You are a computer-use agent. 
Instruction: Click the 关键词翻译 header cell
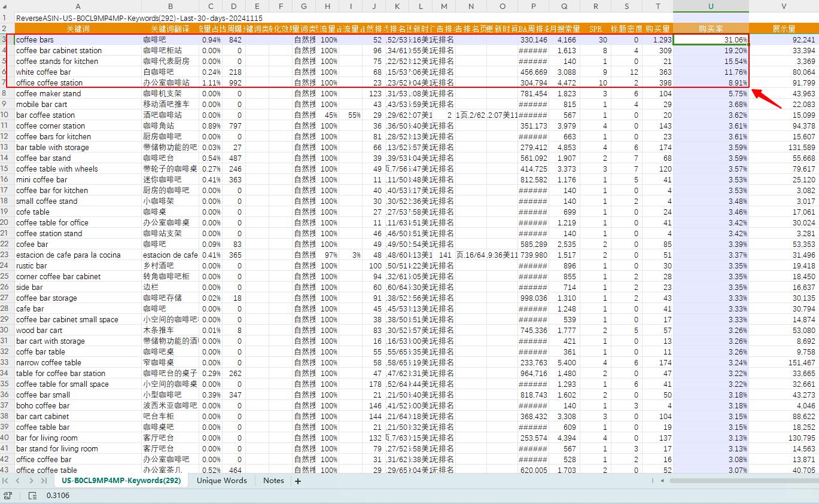pyautogui.click(x=171, y=29)
